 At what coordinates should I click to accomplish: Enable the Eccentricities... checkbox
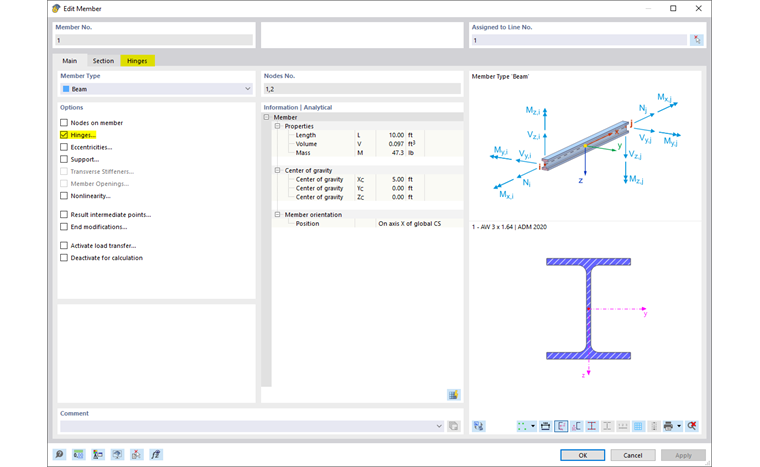coord(64,147)
